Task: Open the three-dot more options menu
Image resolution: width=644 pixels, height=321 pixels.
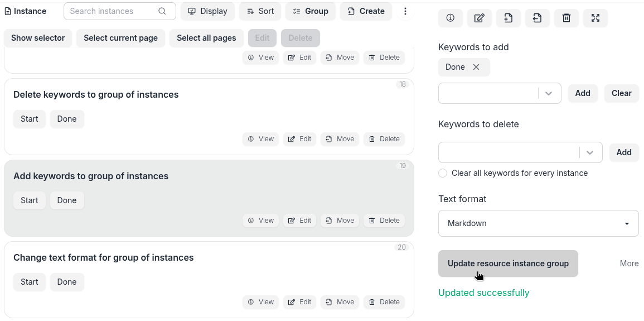Action: [x=405, y=11]
